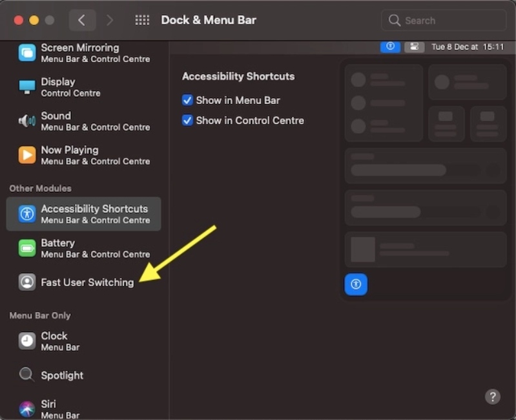Click the Sound speaker icon
Viewport: 516px width, 420px height.
coord(27,121)
